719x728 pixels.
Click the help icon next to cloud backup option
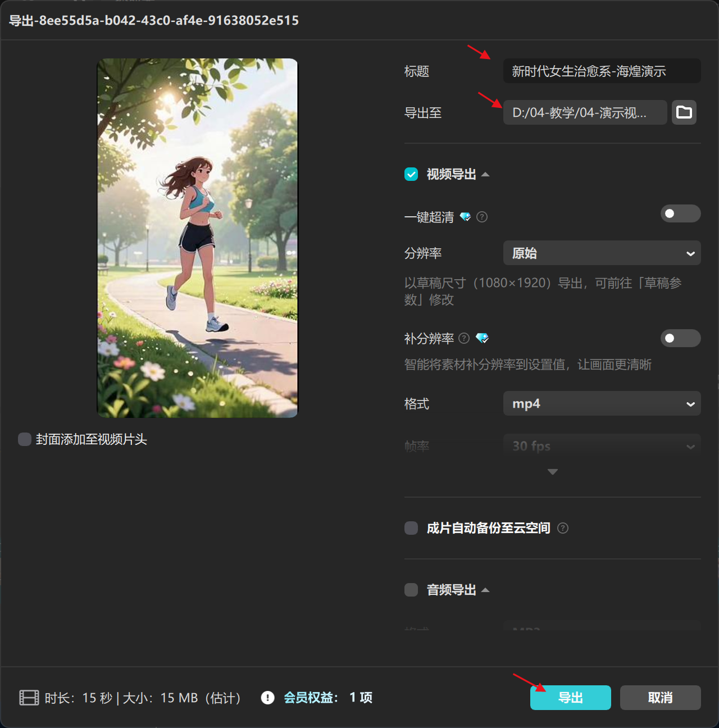[563, 528]
